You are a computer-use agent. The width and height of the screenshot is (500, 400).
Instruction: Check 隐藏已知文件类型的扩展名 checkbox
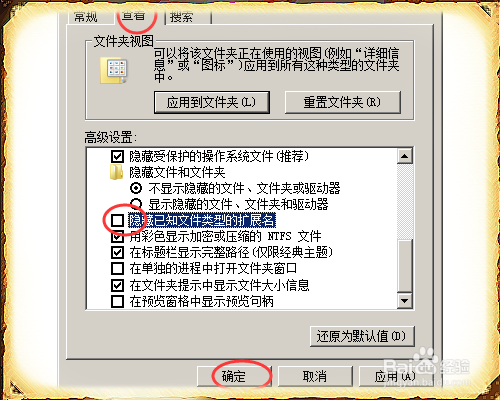(x=117, y=220)
